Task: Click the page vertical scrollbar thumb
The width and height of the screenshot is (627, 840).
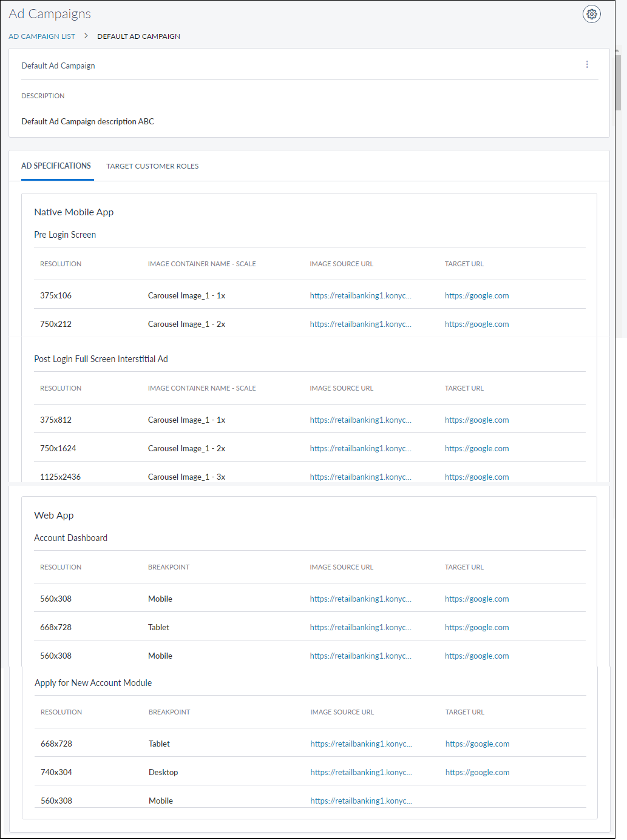Action: coord(618,82)
